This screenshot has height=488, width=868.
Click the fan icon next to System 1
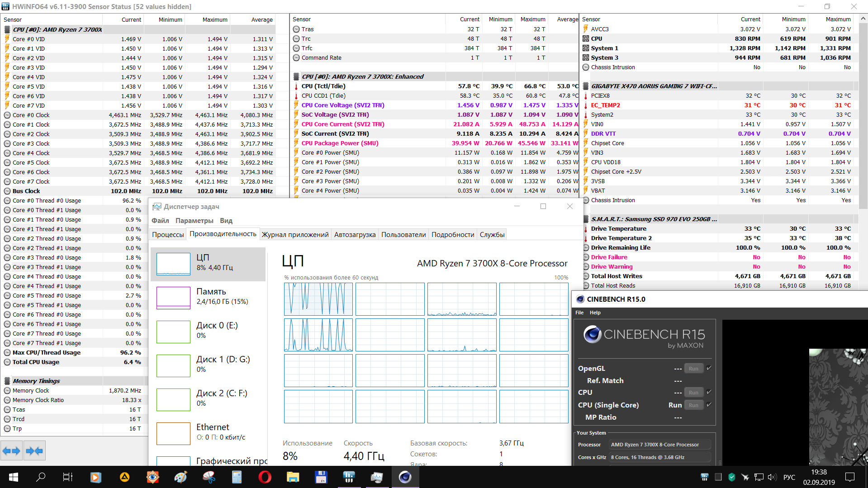[586, 48]
